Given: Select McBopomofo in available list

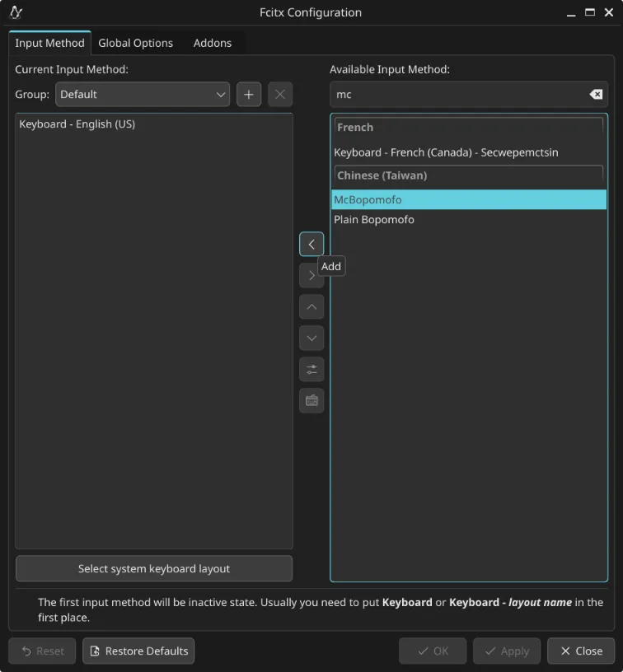Looking at the screenshot, I should 469,200.
